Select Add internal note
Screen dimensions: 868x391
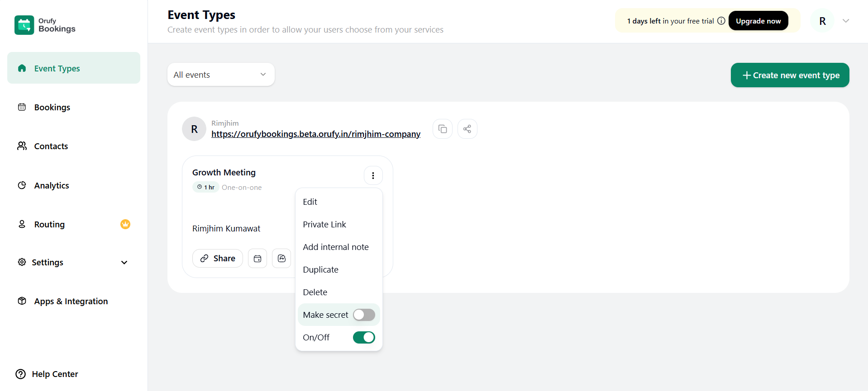339,247
